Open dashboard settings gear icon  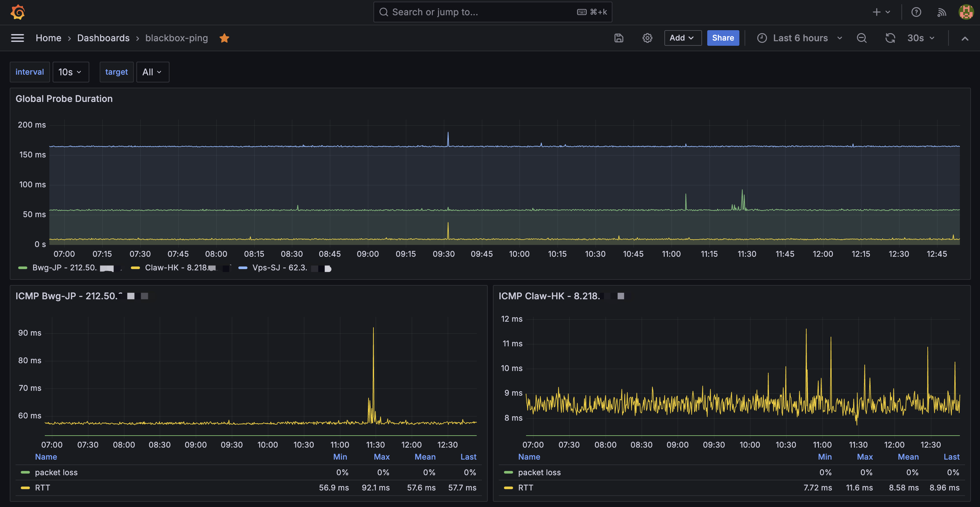(647, 38)
